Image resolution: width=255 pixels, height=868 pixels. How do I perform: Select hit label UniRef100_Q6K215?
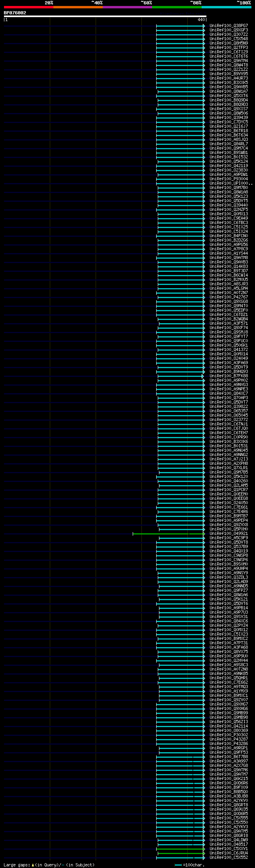229,779
